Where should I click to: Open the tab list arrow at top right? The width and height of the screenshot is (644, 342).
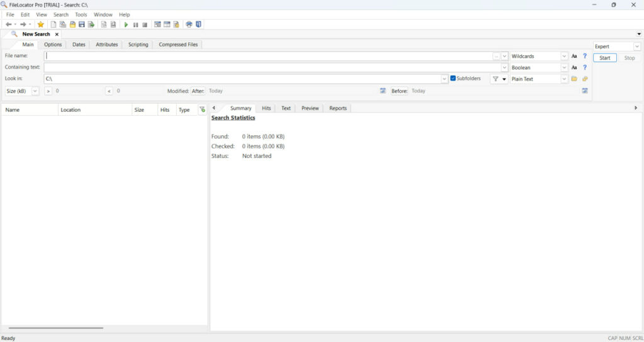click(639, 34)
